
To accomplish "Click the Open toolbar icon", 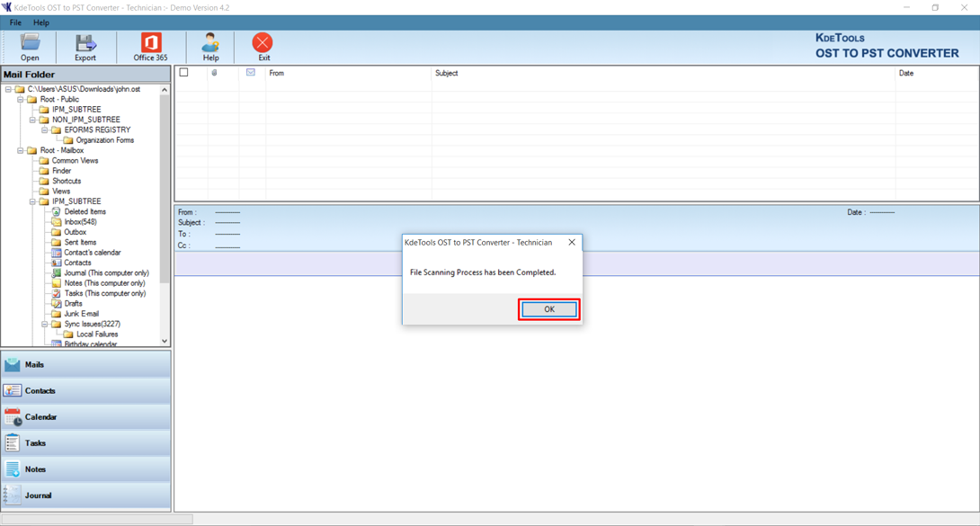I will [30, 43].
